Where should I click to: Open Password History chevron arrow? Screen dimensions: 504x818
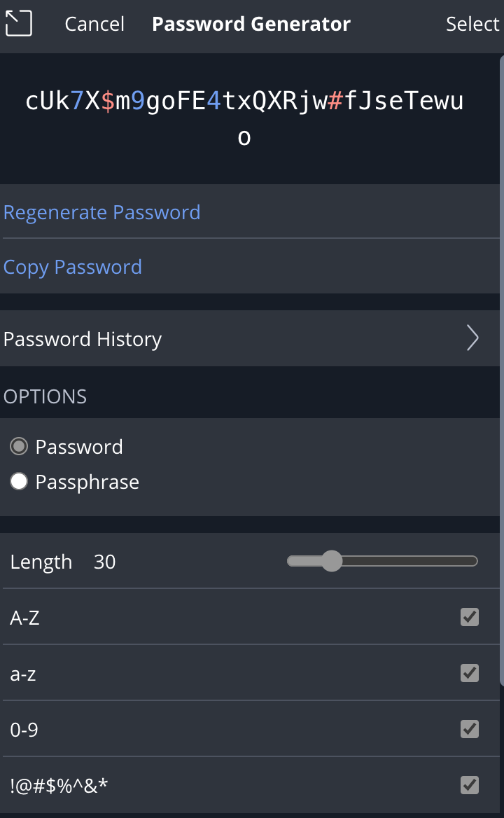[x=472, y=338]
